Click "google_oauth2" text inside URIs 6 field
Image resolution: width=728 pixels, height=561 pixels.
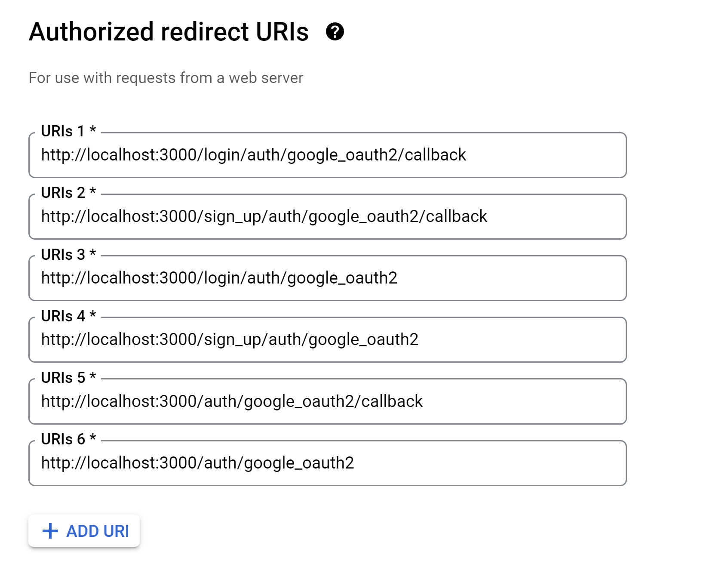(x=299, y=463)
